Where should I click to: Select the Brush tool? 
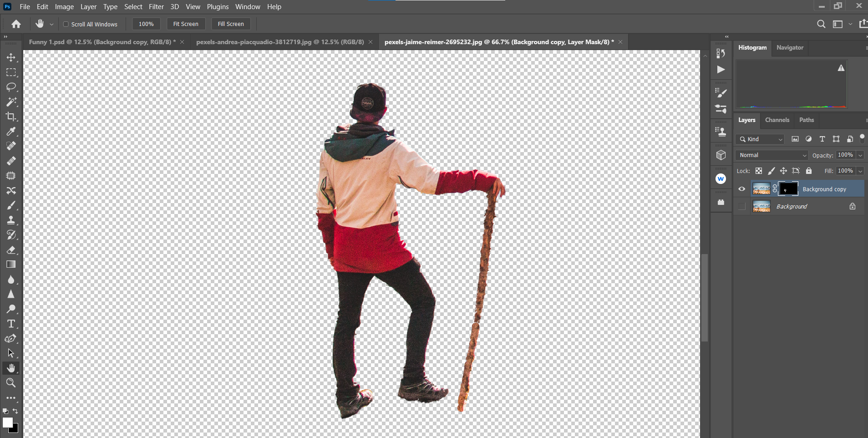pos(11,205)
